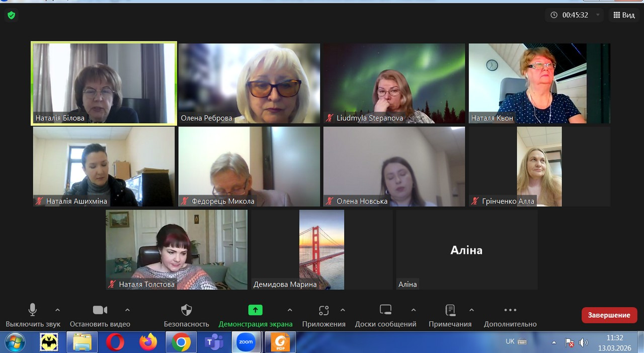The image size is (644, 353).
Task: Click the green encryption shield icon
Action: click(11, 15)
